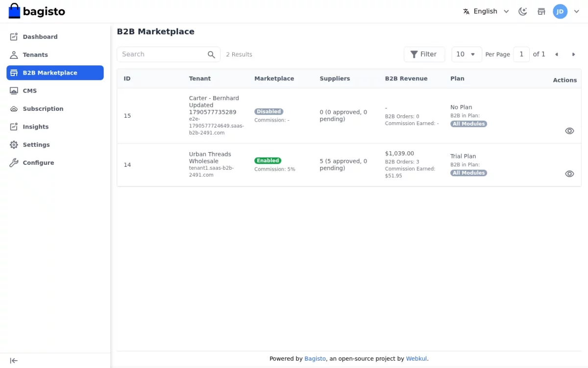Click the JD profile avatar

tap(560, 11)
